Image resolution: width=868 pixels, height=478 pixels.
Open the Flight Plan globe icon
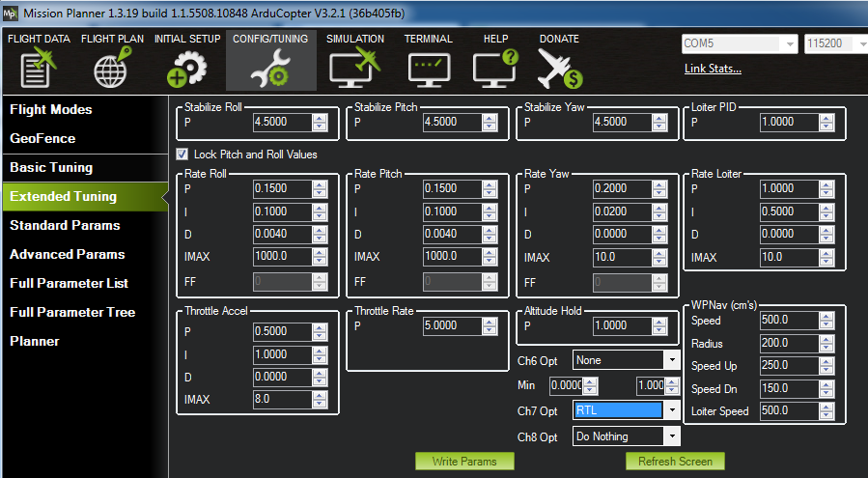click(112, 68)
